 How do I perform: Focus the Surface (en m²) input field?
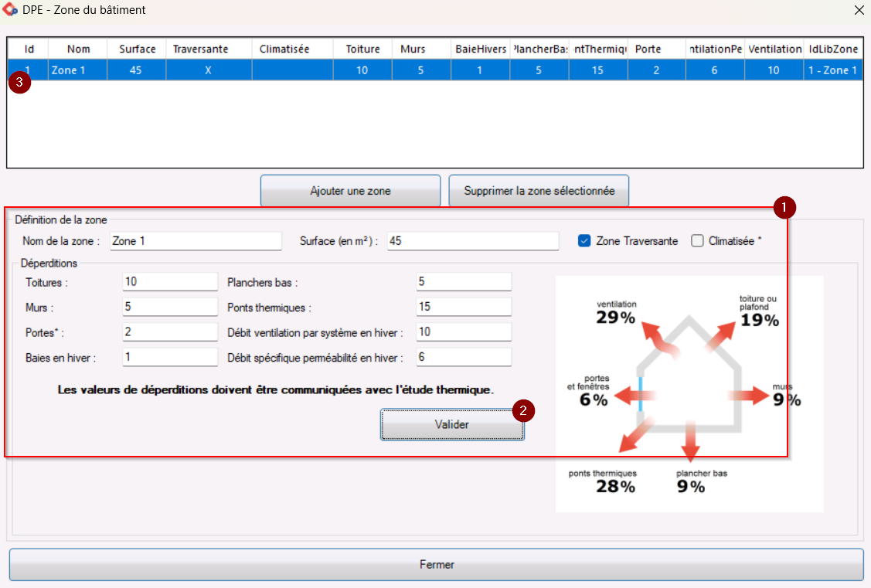pos(473,241)
